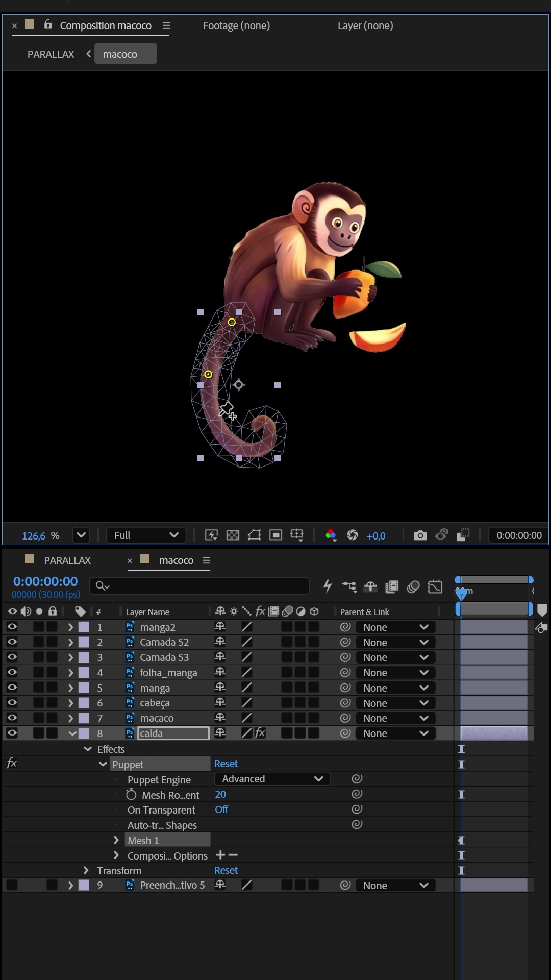The width and height of the screenshot is (551, 980).
Task: Open the Puppet Engine Advanced dropdown
Action: (x=272, y=779)
